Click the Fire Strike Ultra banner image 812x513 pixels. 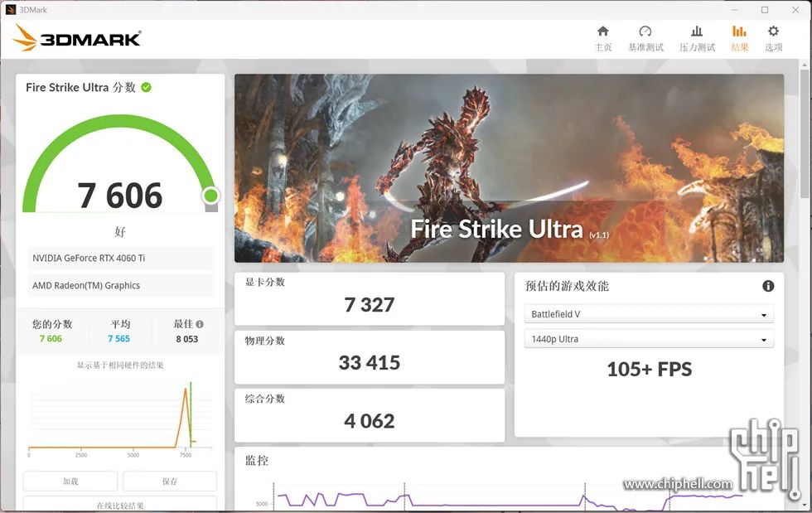(x=509, y=168)
